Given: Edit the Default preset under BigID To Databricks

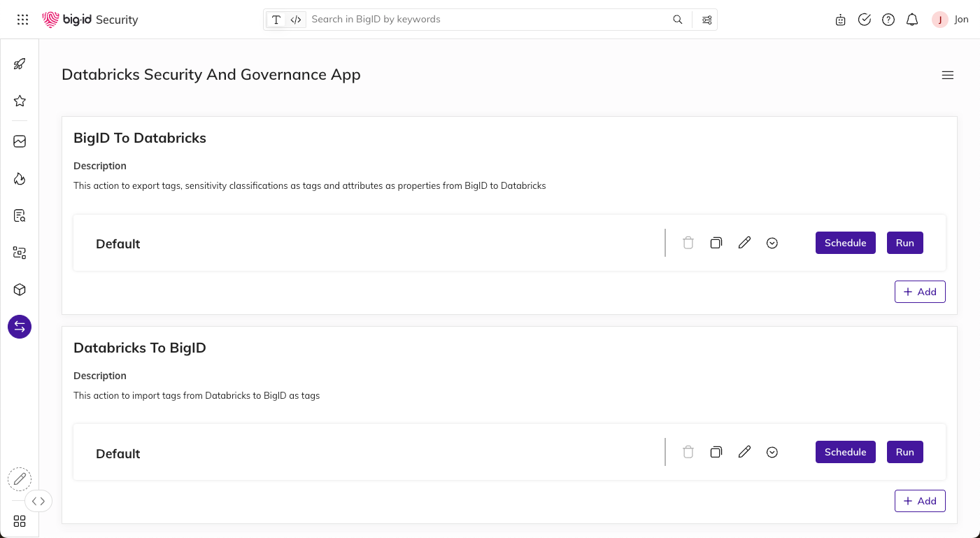Looking at the screenshot, I should click(x=744, y=242).
